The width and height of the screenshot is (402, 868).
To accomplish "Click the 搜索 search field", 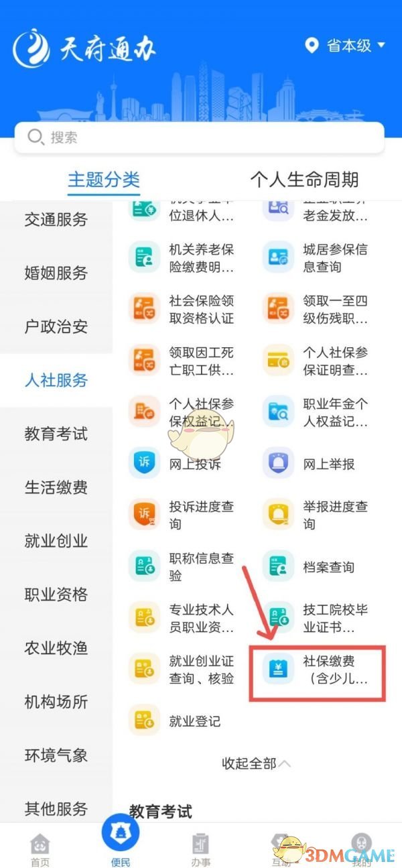I will pyautogui.click(x=199, y=138).
